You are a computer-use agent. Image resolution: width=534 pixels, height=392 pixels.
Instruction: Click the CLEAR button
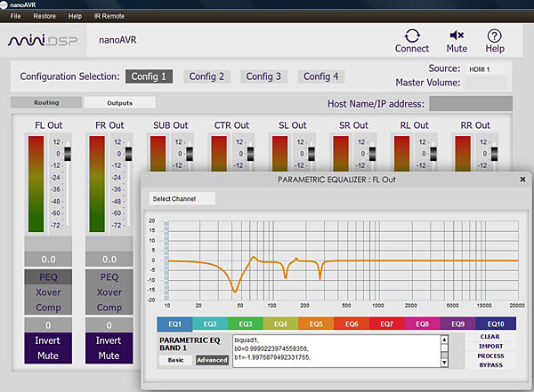pyautogui.click(x=490, y=337)
